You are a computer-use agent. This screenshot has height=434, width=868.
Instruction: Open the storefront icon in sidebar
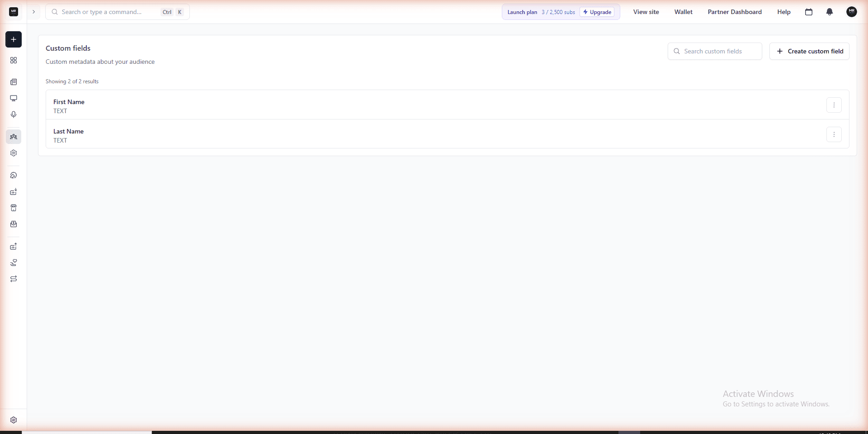click(14, 208)
